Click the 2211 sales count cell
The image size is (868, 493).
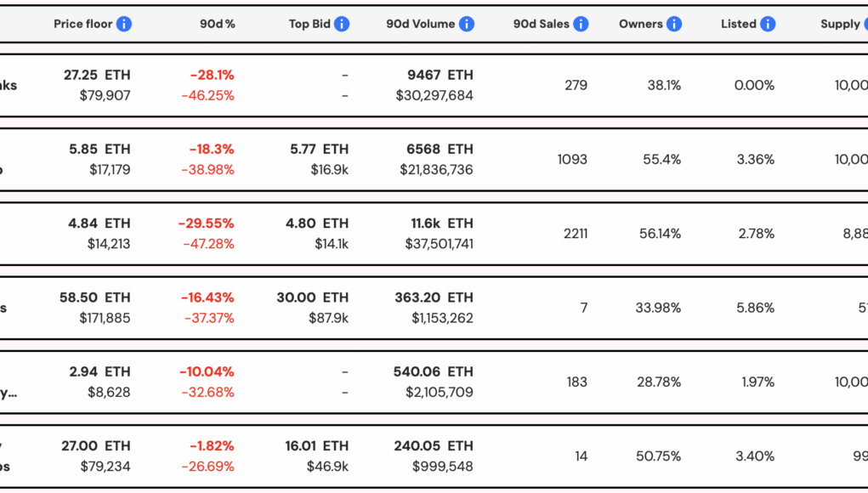click(x=576, y=234)
